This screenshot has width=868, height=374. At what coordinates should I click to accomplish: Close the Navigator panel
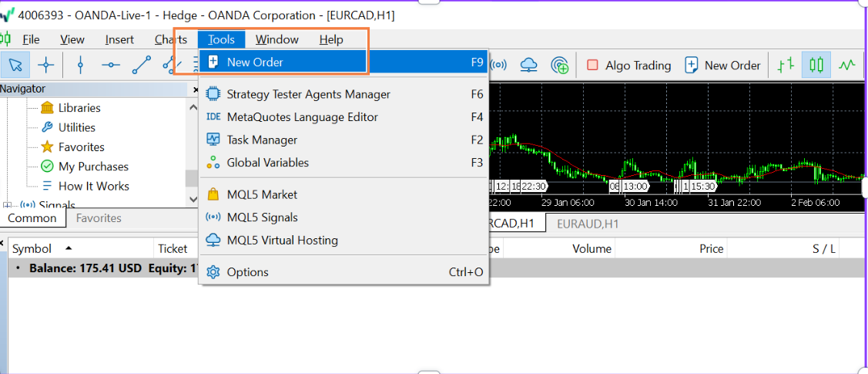click(x=195, y=89)
